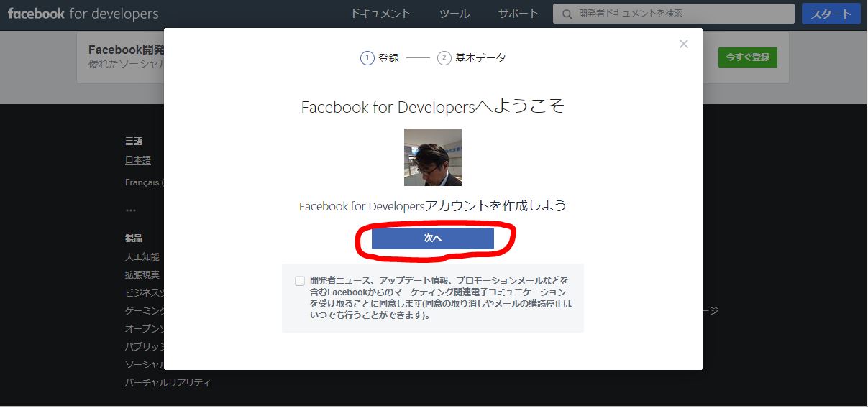Open the バーチャルリアリティ product link
Image resolution: width=868 pixels, height=408 pixels.
168,383
